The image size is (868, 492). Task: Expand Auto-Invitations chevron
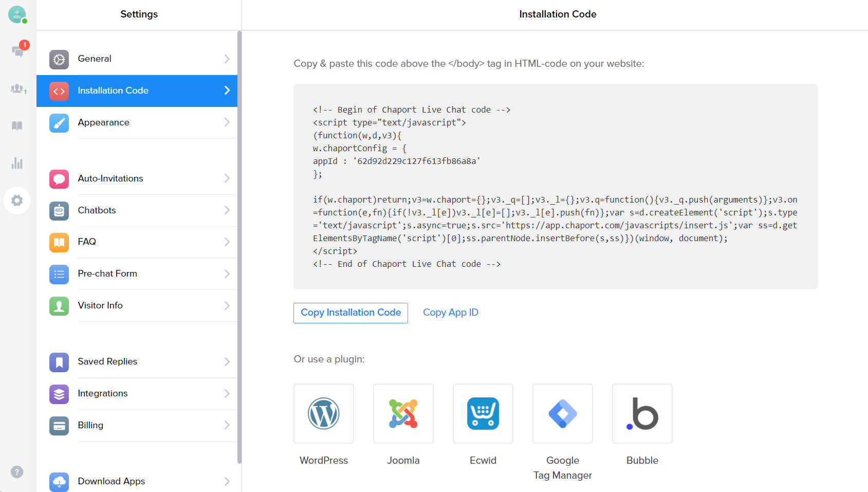pos(227,178)
